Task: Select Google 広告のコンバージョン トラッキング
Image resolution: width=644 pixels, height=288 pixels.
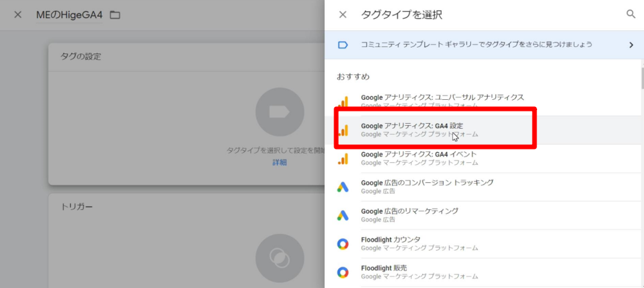Action: [482, 186]
